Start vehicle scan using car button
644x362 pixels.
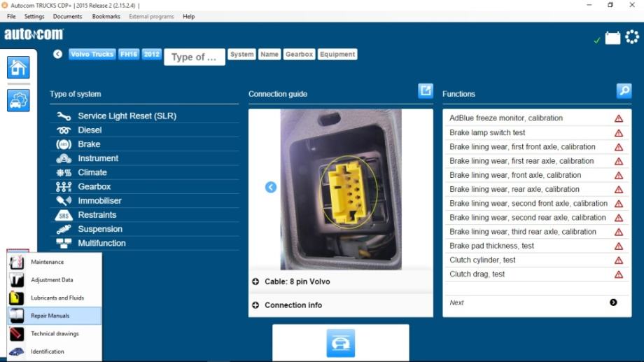[x=340, y=343]
